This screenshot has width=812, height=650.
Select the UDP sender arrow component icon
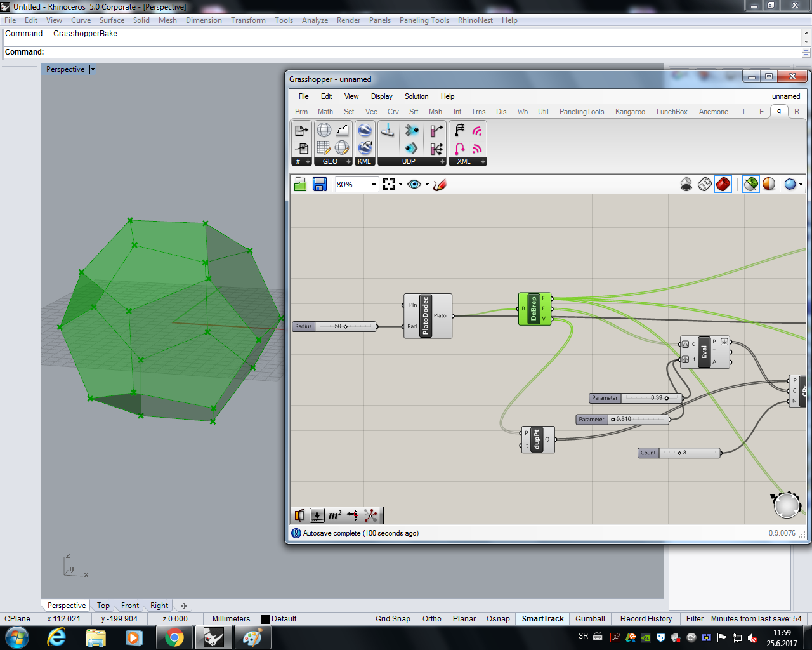pyautogui.click(x=412, y=130)
